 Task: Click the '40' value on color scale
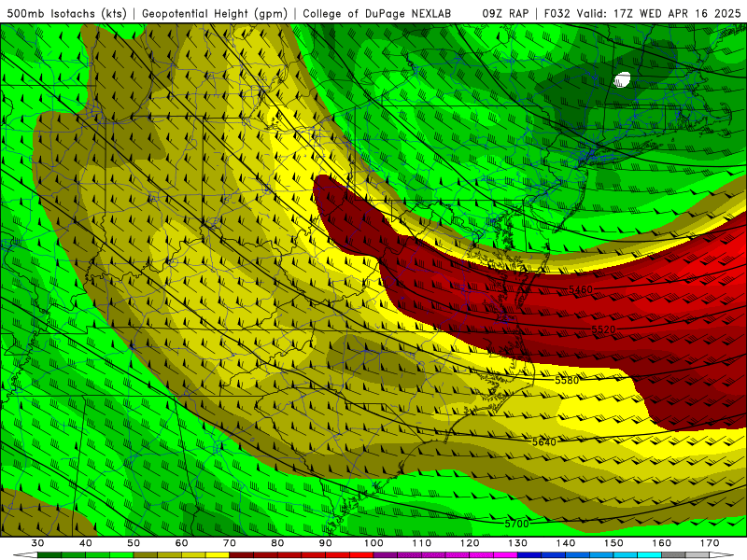86,543
